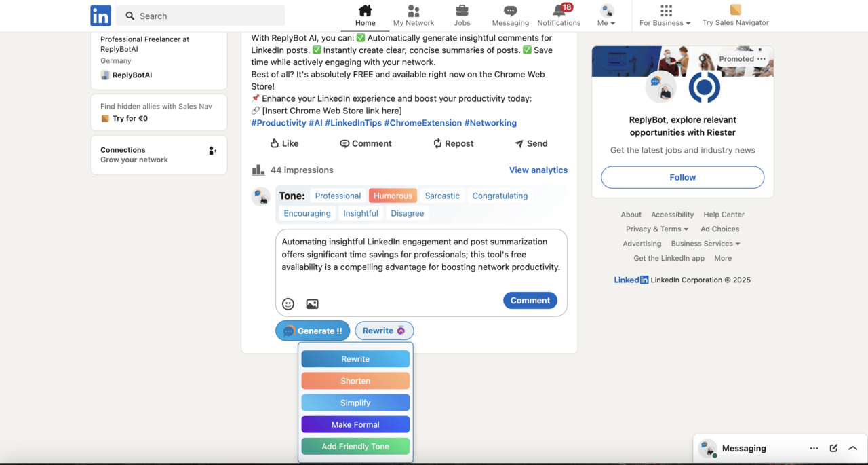Select the Disagree tone
Image resolution: width=868 pixels, height=465 pixels.
point(408,213)
